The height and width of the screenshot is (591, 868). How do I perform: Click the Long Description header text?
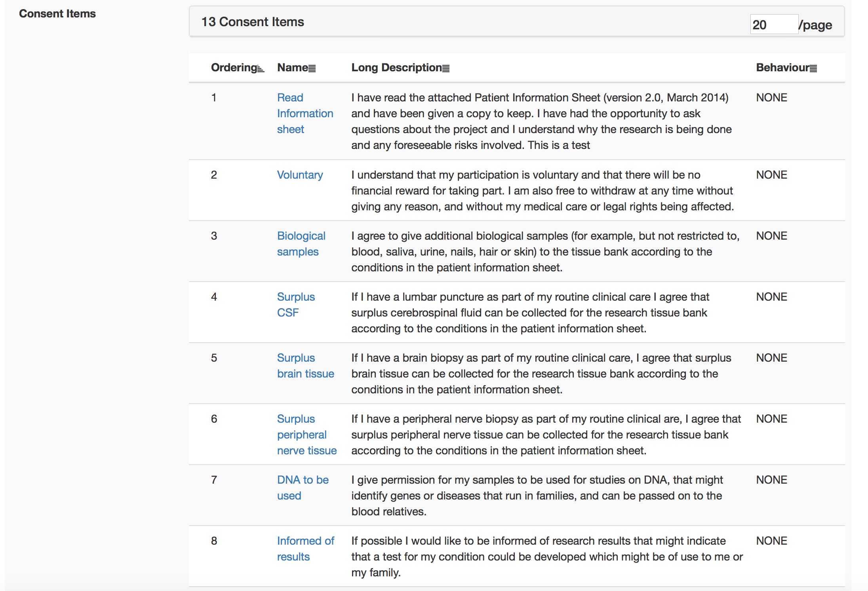(396, 68)
